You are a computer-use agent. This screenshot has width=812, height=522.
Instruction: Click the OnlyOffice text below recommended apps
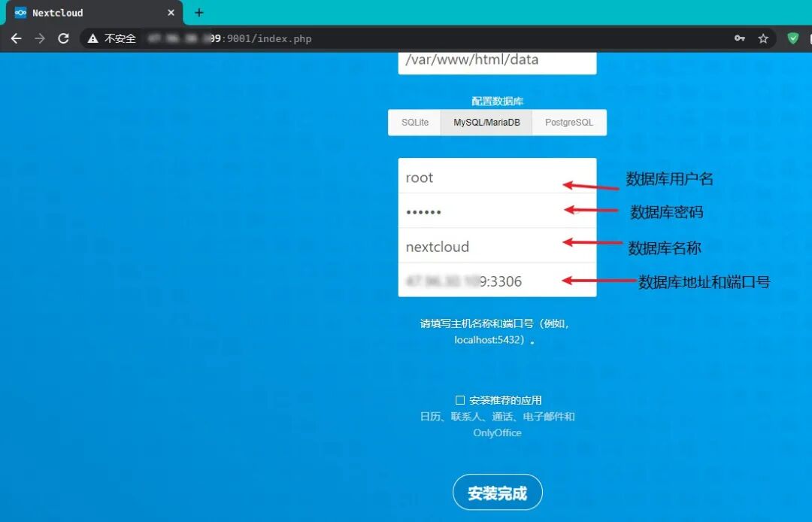click(497, 433)
